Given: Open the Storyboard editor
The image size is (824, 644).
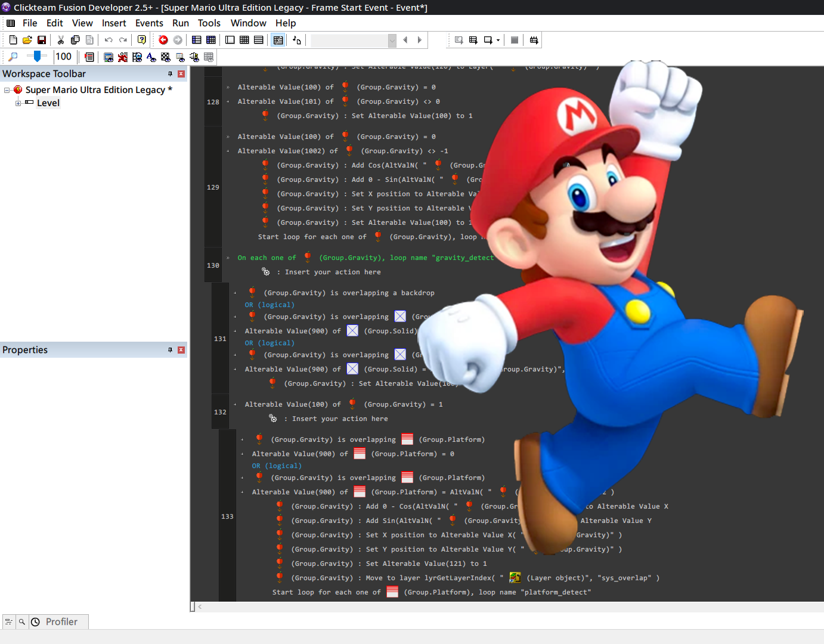Looking at the screenshot, I should (197, 40).
